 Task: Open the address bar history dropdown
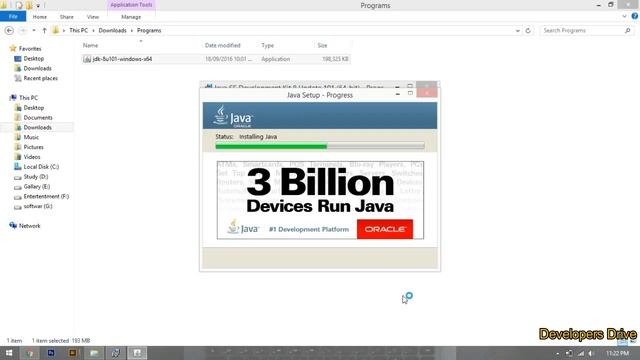pyautogui.click(x=518, y=31)
